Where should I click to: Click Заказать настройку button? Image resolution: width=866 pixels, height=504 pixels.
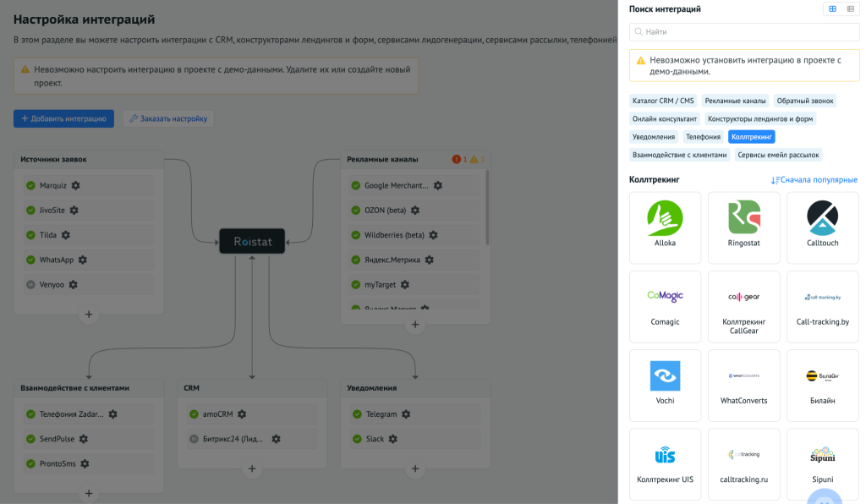(x=168, y=118)
